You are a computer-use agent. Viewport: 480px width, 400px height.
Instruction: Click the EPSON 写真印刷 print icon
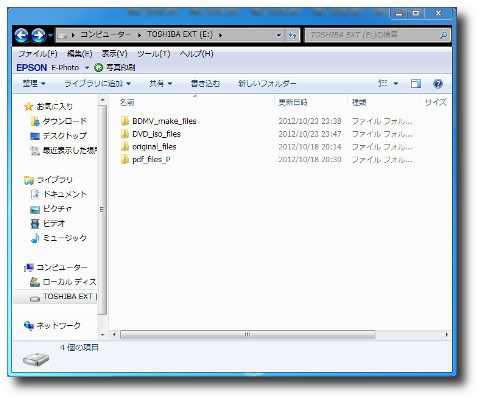click(x=98, y=68)
